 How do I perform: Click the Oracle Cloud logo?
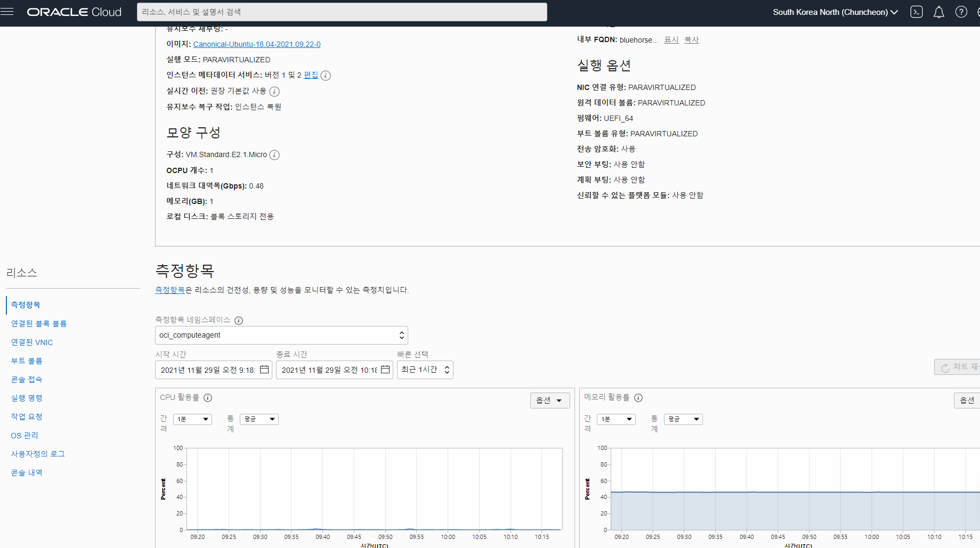click(x=74, y=12)
